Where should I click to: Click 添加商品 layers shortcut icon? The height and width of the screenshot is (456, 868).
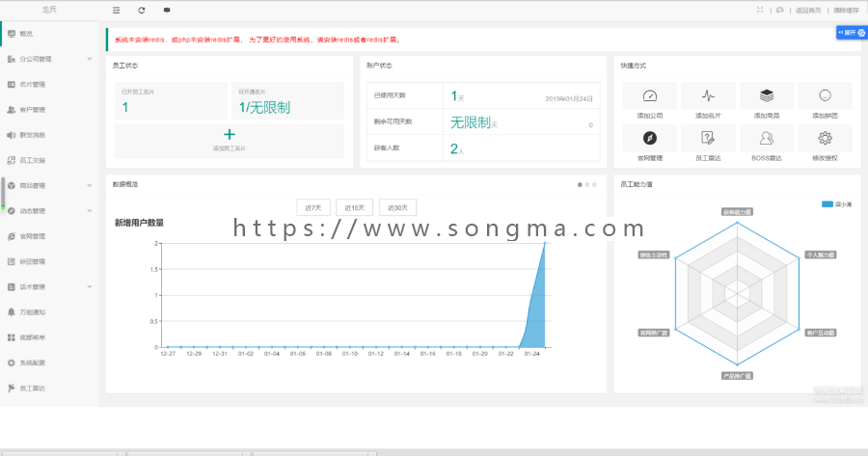click(767, 95)
